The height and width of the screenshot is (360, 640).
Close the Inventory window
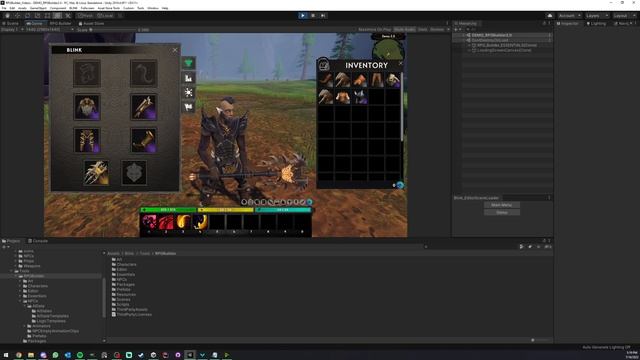tap(400, 63)
